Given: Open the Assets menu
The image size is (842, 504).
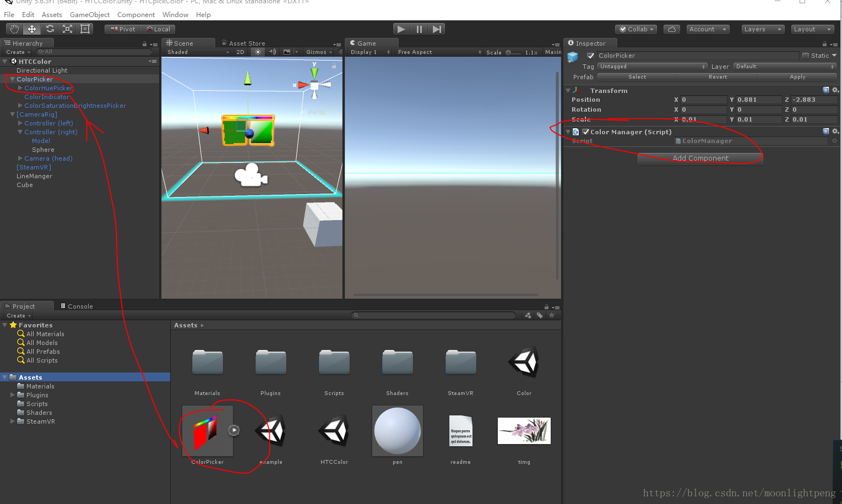Looking at the screenshot, I should (x=52, y=15).
